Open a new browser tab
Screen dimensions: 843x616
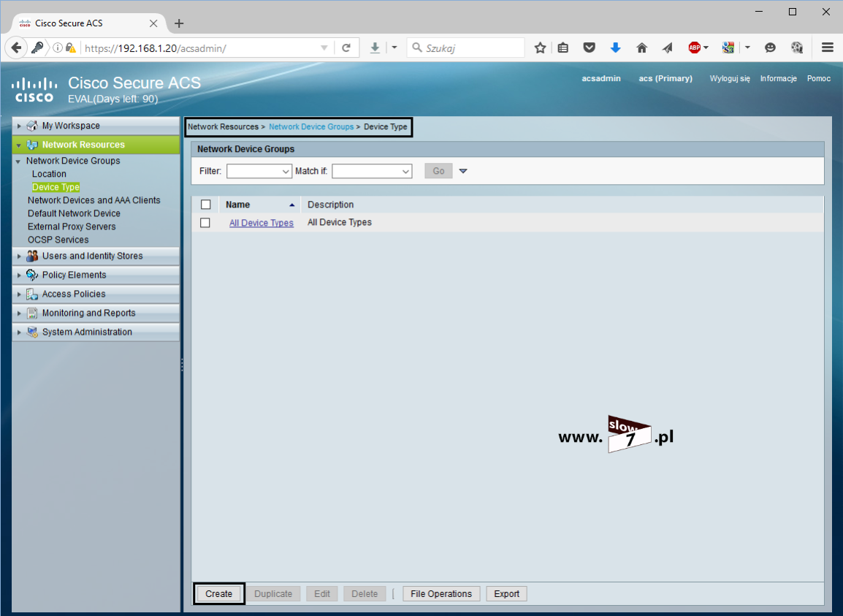tap(179, 23)
